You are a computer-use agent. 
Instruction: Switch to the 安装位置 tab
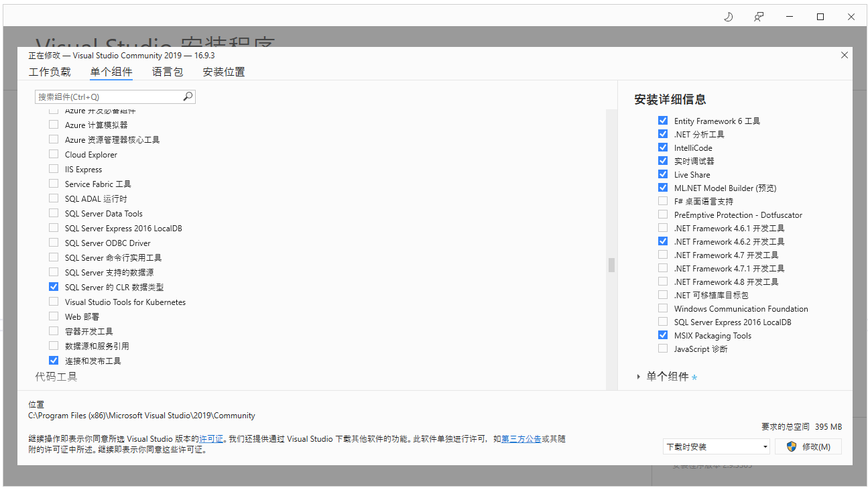[x=224, y=72]
